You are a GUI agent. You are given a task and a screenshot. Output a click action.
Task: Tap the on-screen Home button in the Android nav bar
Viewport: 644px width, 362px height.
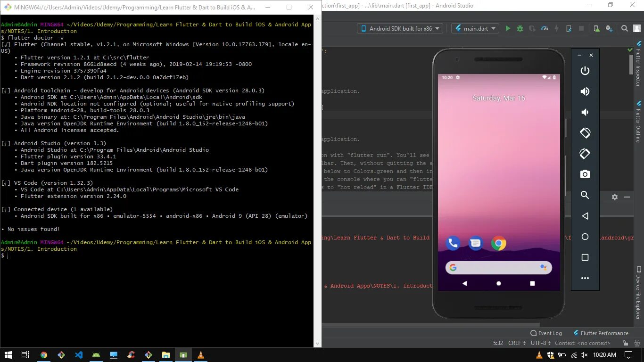pyautogui.click(x=499, y=283)
